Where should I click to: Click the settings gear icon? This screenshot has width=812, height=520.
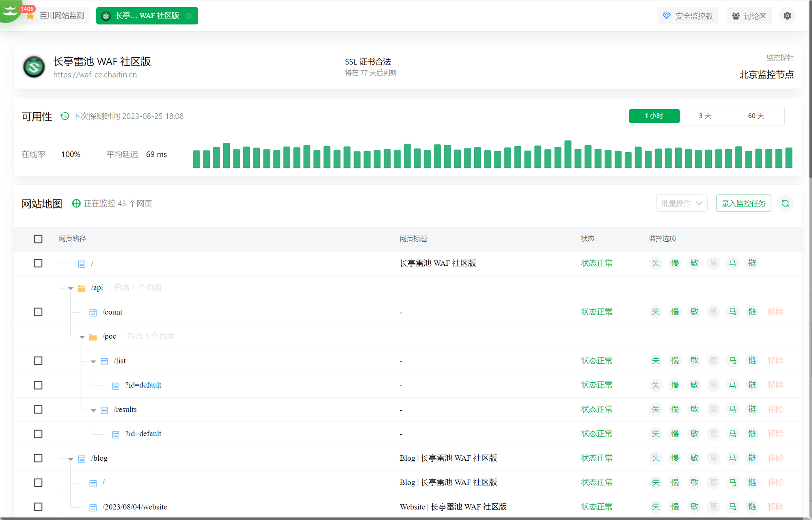[787, 16]
